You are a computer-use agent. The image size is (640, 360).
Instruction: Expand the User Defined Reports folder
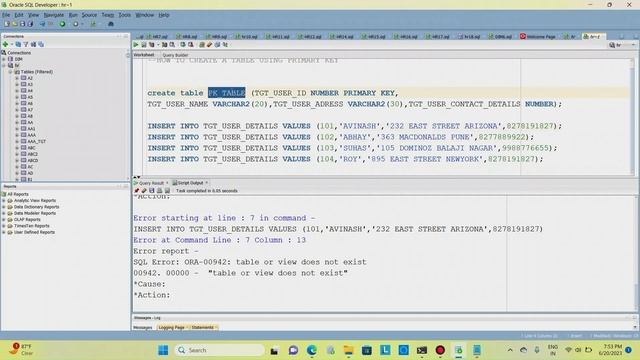click(4, 232)
